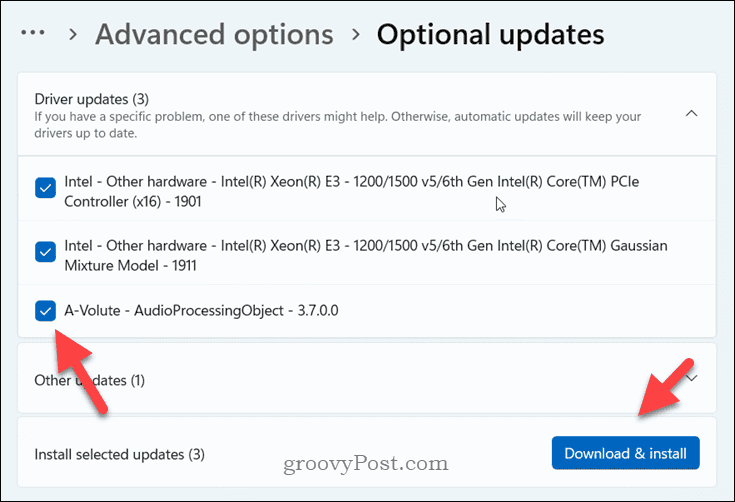Click the driver updates description text
This screenshot has width=735, height=502.
tap(338, 125)
